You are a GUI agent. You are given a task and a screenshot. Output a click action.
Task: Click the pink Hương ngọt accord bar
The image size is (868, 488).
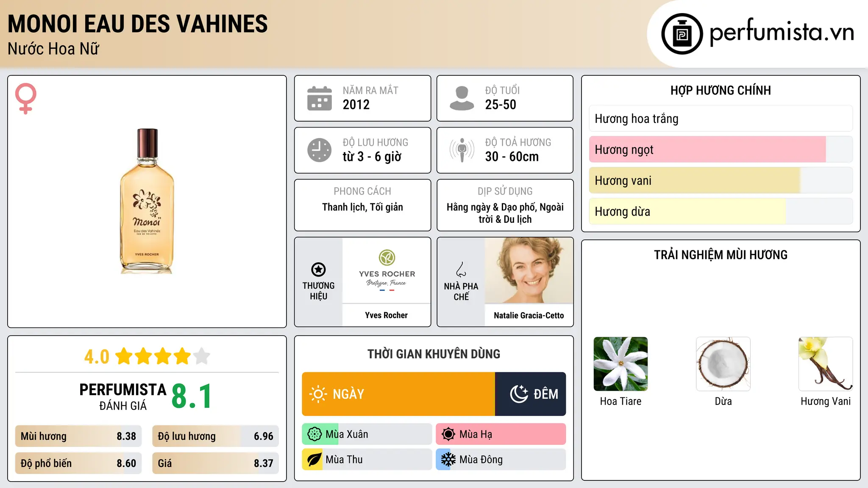click(721, 150)
